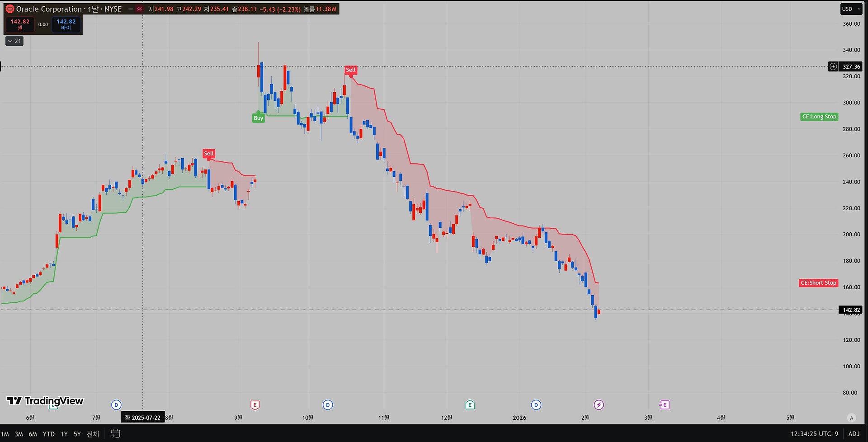
Task: Click the 300.00 price scale label
Action: tap(851, 103)
